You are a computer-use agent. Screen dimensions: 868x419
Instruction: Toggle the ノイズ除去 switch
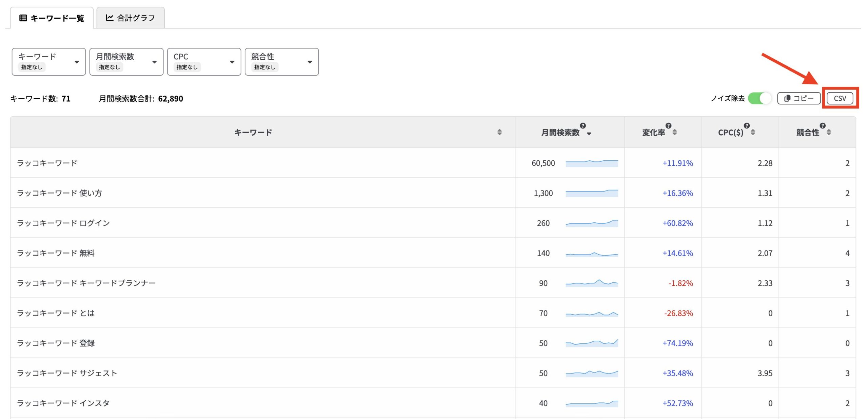tap(759, 98)
